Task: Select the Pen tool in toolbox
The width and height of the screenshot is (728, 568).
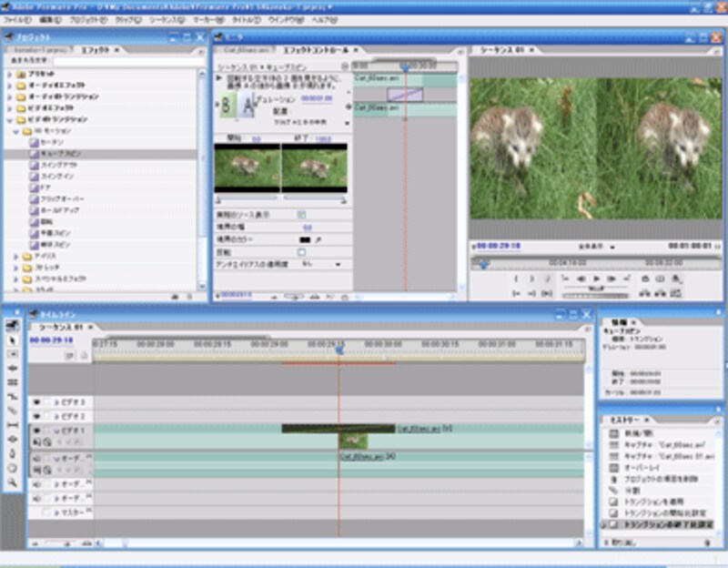Action: coord(13,452)
